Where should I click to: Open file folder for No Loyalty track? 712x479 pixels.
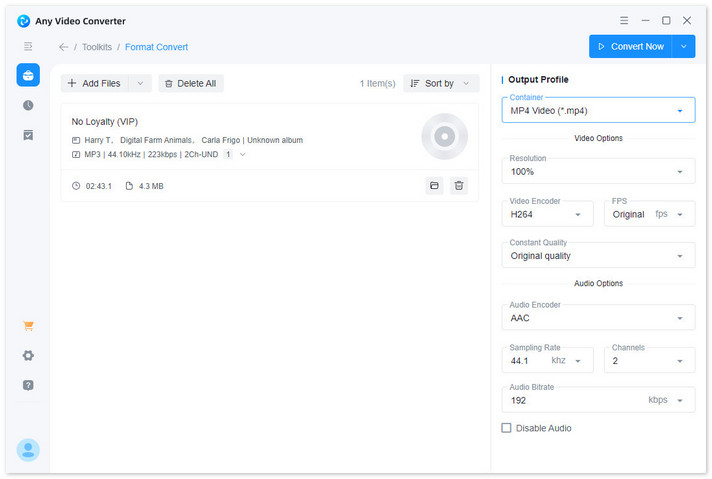click(434, 186)
